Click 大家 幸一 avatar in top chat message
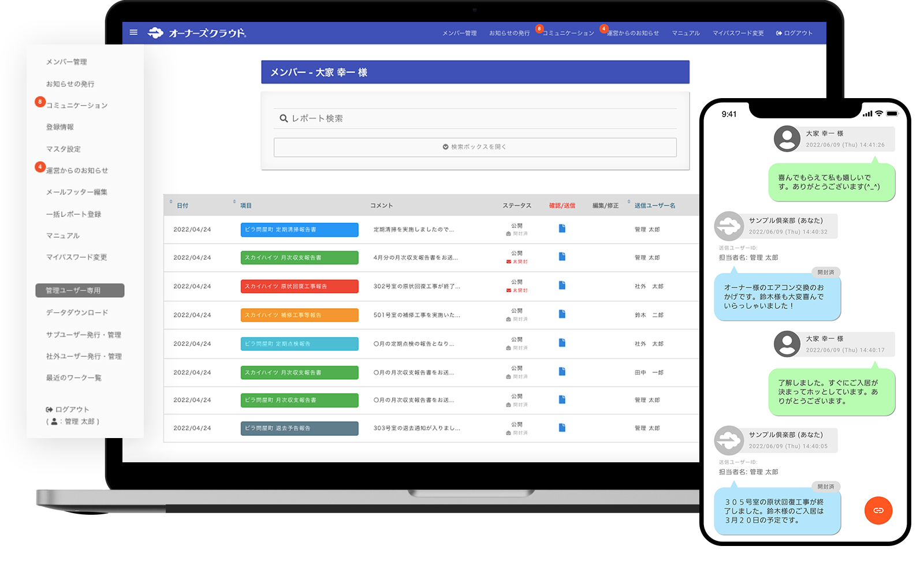This screenshot has height=561, width=924. [x=787, y=139]
